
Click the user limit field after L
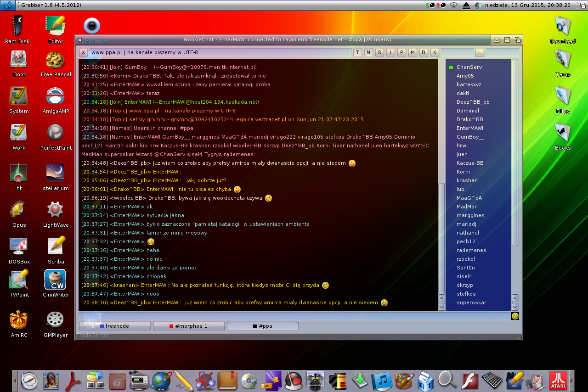502,52
